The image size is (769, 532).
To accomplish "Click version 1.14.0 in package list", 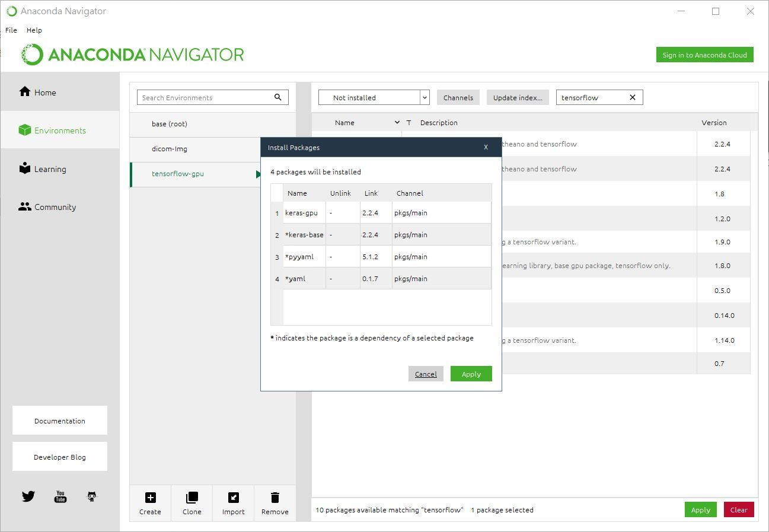I will (724, 340).
